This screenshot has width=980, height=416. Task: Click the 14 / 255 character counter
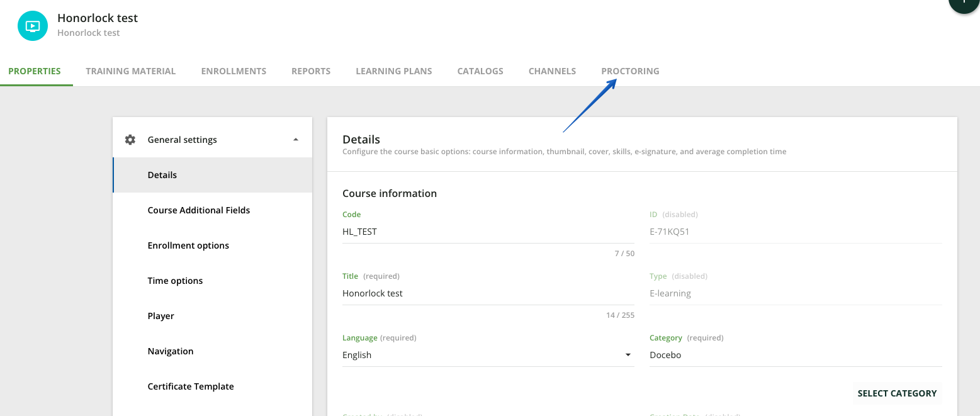pos(621,315)
